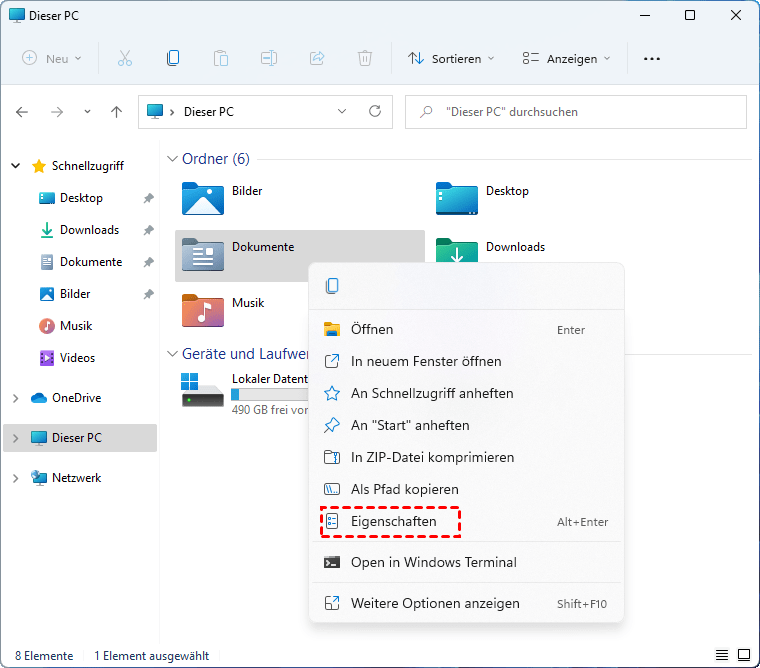Open Bilder in the sidebar
This screenshot has height=668, width=760.
coord(75,294)
